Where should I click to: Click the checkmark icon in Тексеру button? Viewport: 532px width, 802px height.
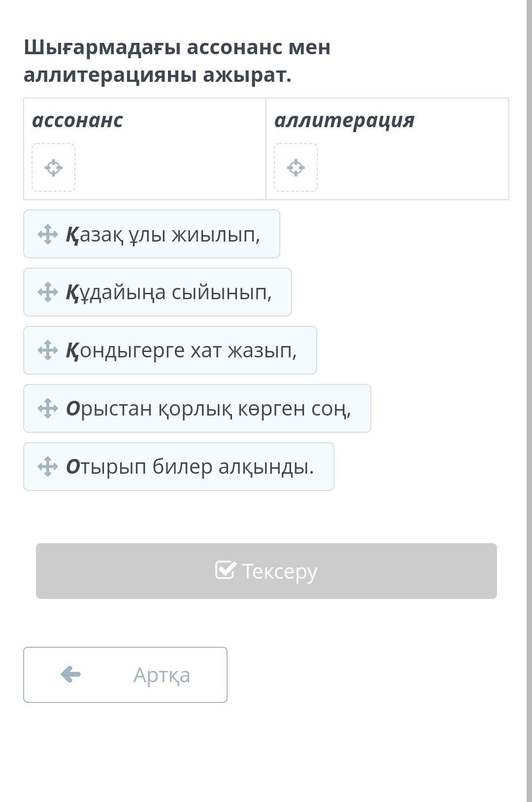coord(226,570)
